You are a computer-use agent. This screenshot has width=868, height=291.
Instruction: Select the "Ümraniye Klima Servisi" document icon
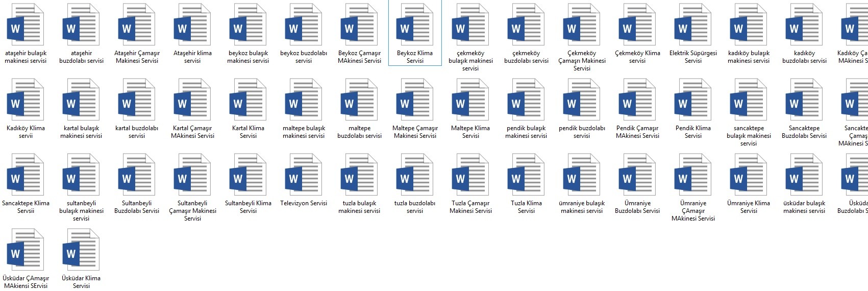(x=748, y=175)
